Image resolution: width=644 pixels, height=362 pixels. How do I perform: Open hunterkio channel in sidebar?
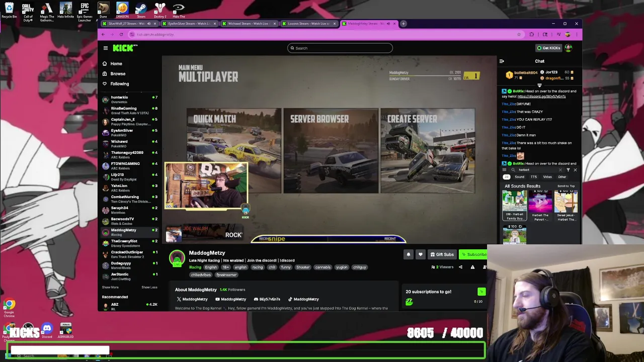(130, 100)
